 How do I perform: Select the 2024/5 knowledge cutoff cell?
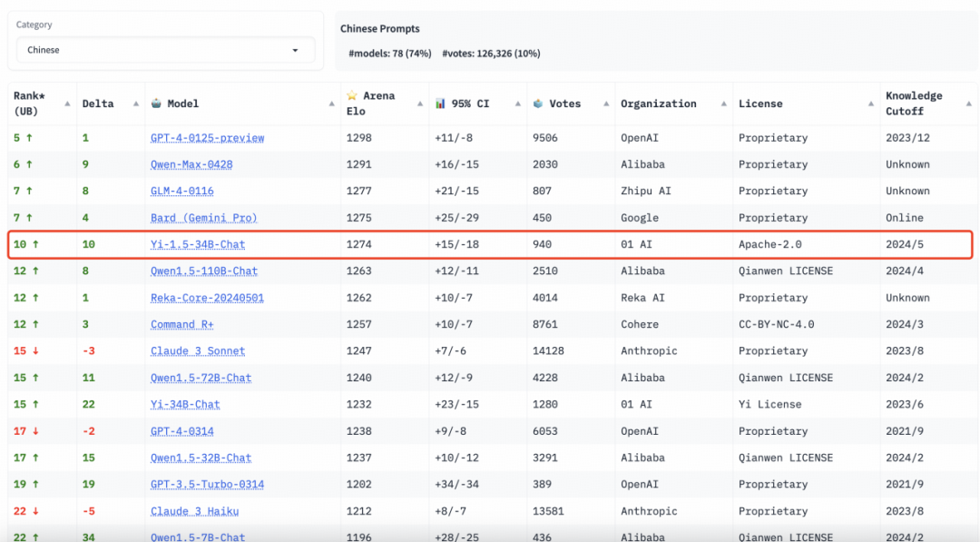click(x=905, y=244)
